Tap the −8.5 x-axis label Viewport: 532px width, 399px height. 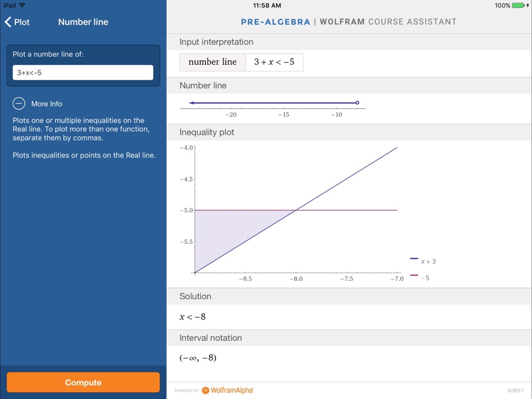click(x=245, y=279)
